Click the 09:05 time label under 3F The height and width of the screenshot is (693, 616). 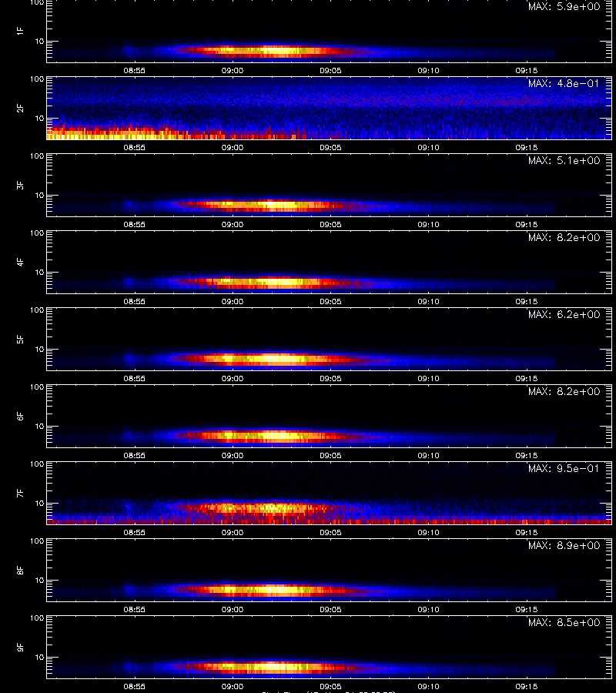(x=330, y=225)
